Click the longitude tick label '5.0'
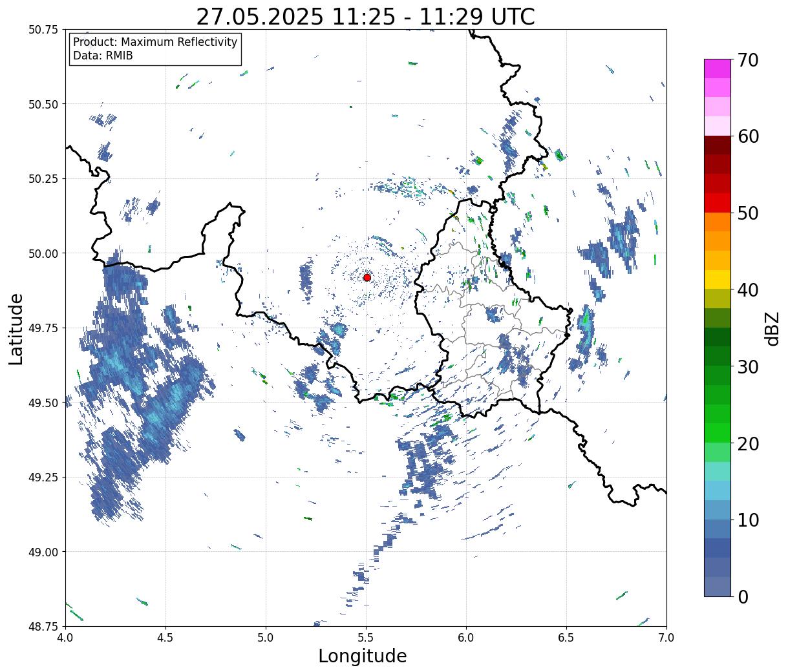 pos(266,637)
